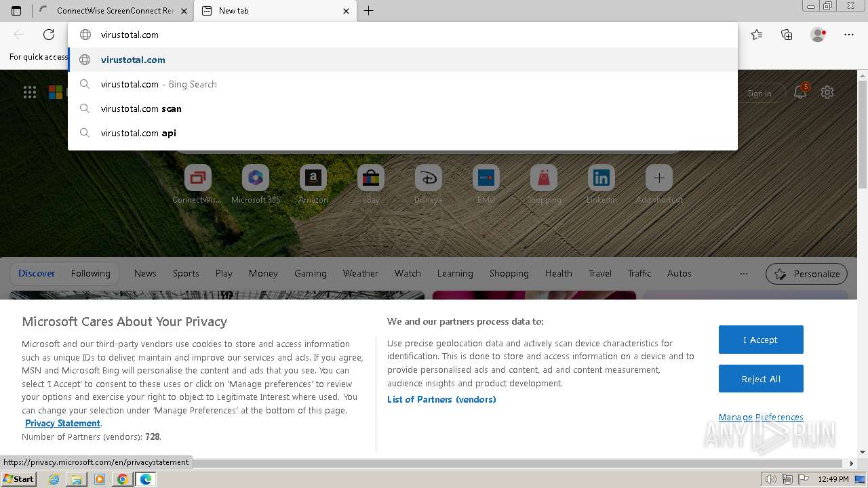This screenshot has width=868, height=488.
Task: Open the Microsoft apps grid launcher
Action: [x=30, y=92]
